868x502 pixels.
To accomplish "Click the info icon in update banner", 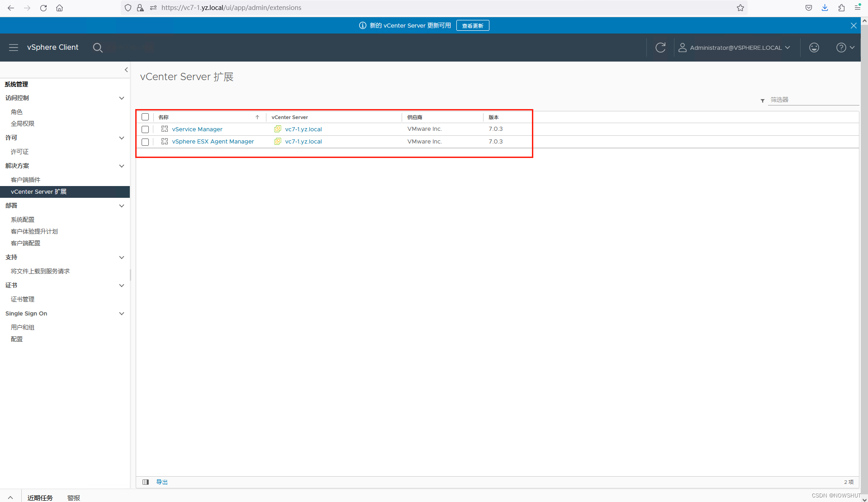I will click(363, 26).
